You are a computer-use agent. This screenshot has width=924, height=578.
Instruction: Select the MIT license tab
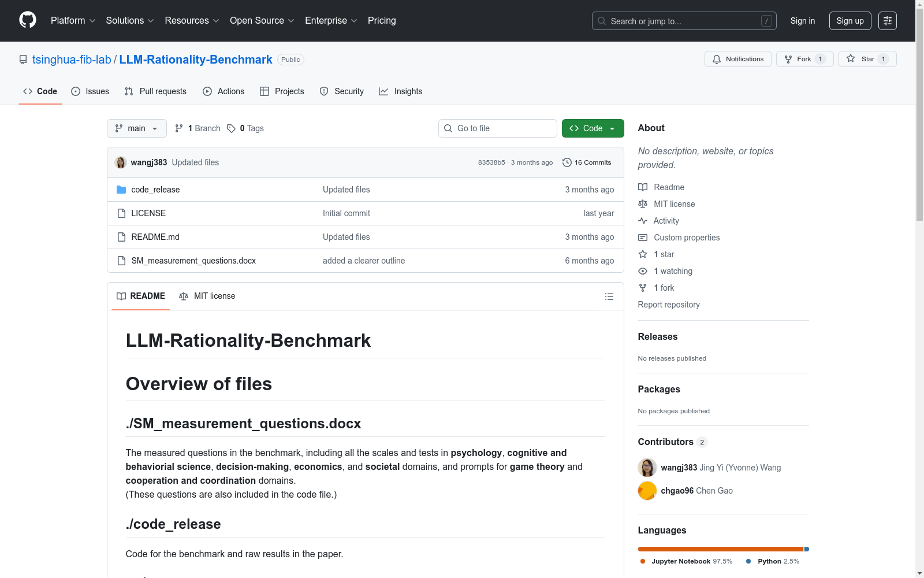(207, 296)
